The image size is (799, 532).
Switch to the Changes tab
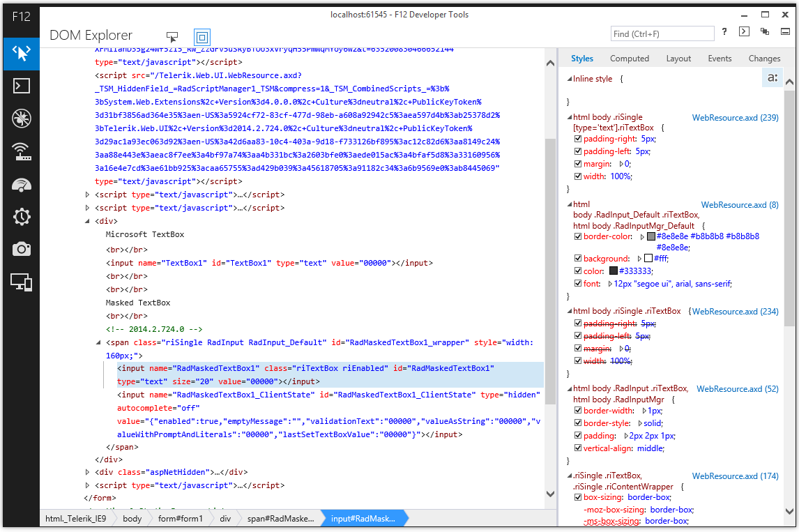click(x=764, y=59)
